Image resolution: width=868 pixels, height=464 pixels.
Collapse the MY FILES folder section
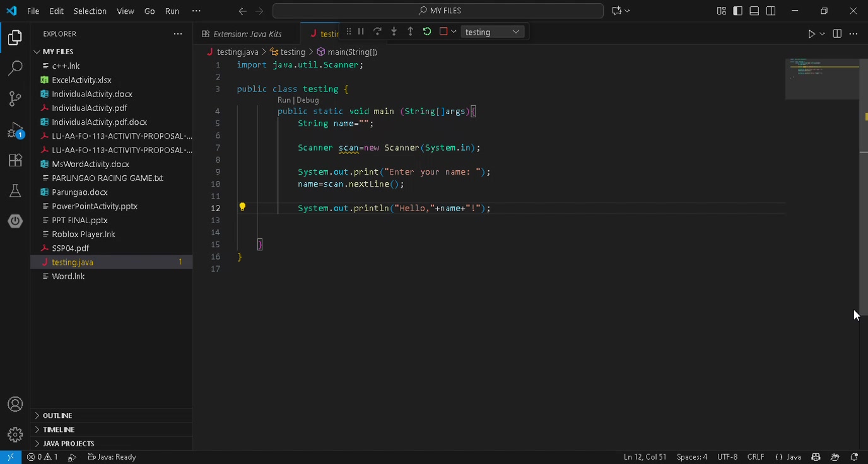(x=111, y=52)
